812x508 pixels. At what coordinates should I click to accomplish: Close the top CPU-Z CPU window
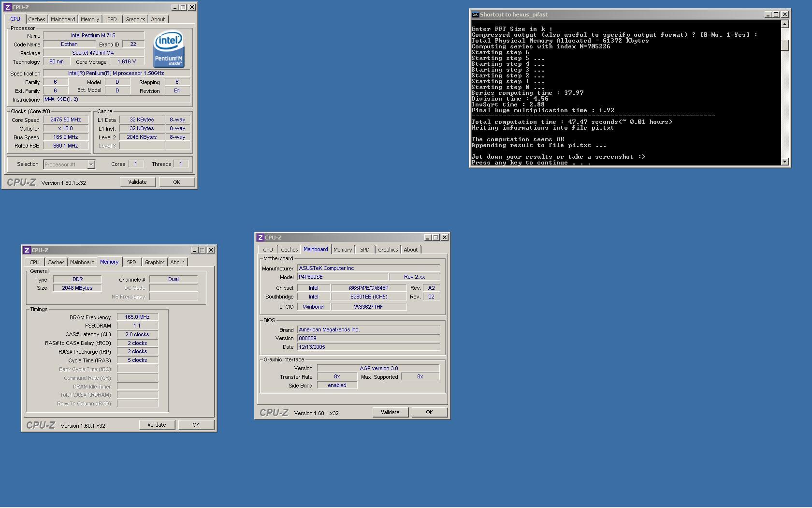pyautogui.click(x=191, y=7)
